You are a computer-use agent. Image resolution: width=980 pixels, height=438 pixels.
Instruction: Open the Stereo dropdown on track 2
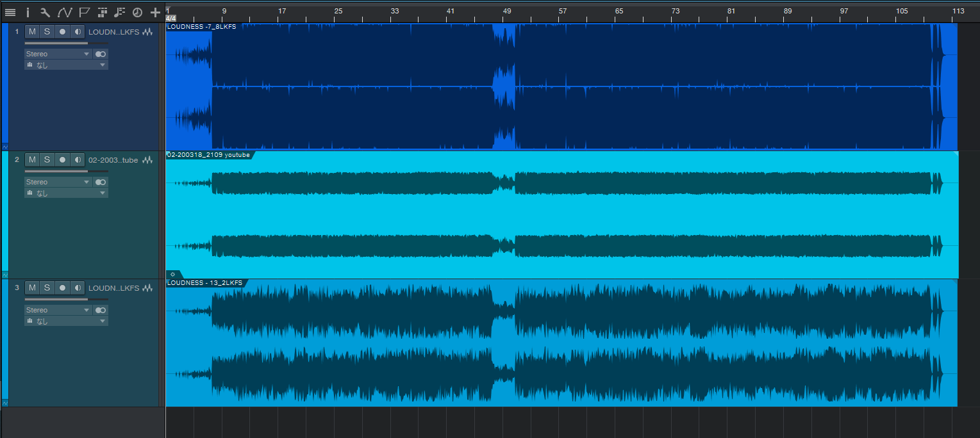click(58, 182)
